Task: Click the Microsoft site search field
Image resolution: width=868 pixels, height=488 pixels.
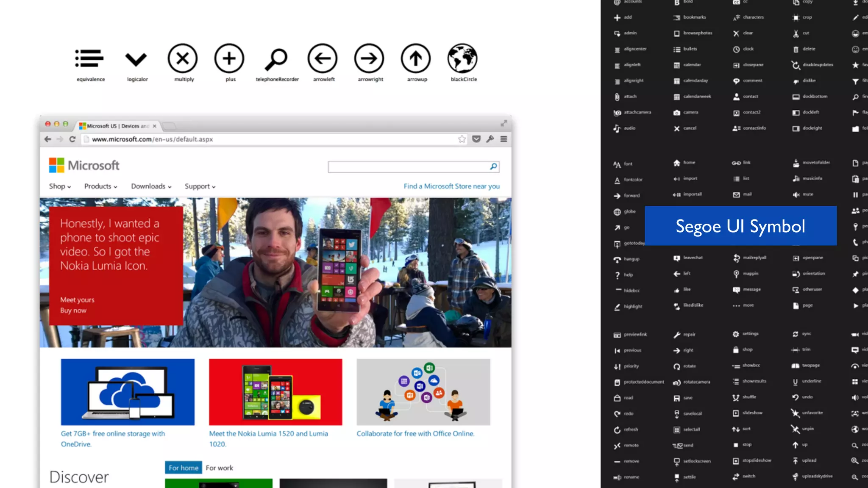Action: point(408,167)
